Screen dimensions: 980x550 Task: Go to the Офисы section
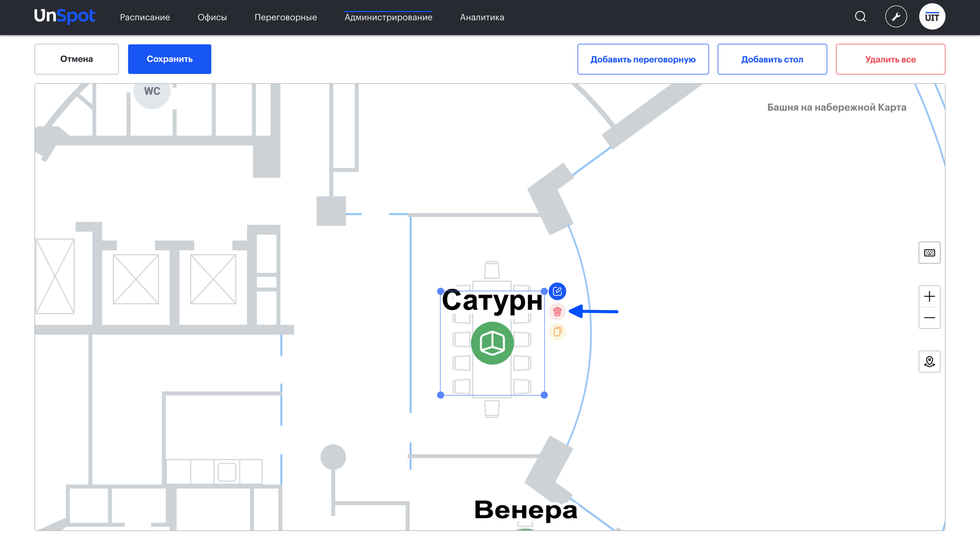[x=212, y=17]
